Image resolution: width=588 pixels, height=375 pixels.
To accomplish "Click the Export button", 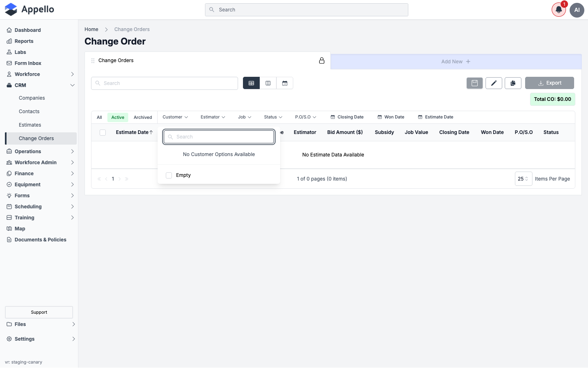I will click(x=550, y=83).
